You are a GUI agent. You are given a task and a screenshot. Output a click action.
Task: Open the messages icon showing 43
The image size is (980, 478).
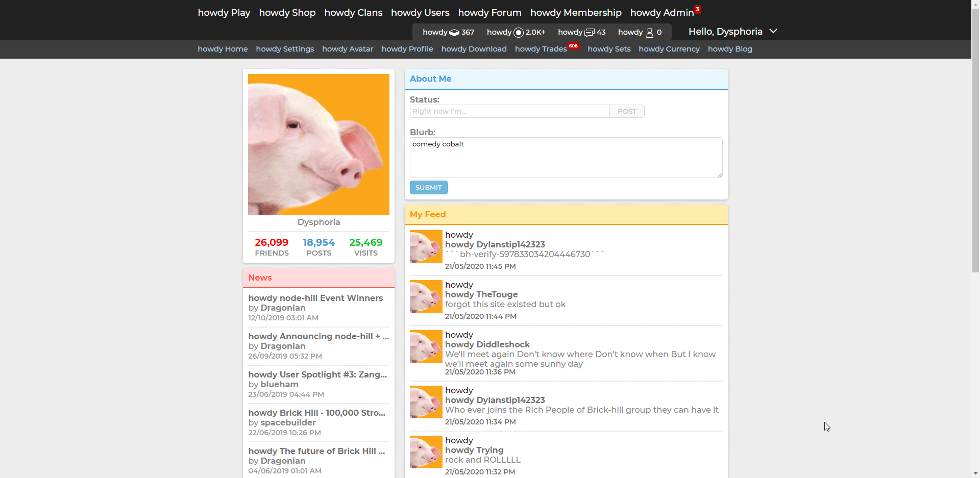(x=590, y=33)
